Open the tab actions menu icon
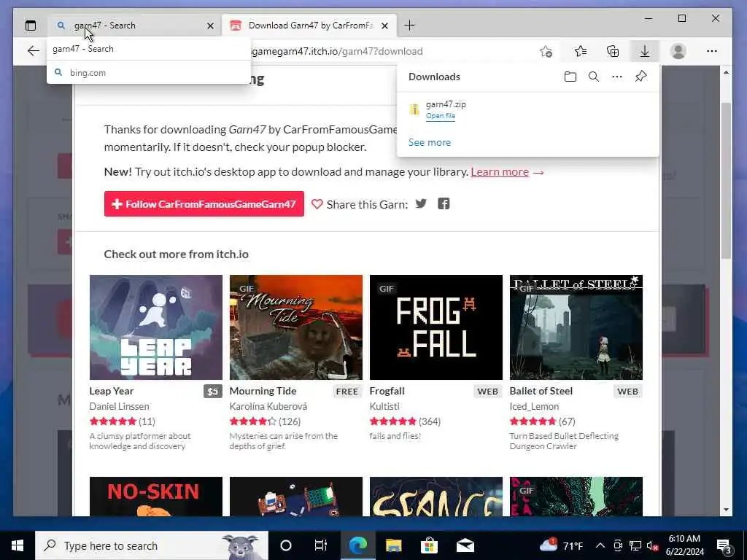This screenshot has width=747, height=560. 31,26
